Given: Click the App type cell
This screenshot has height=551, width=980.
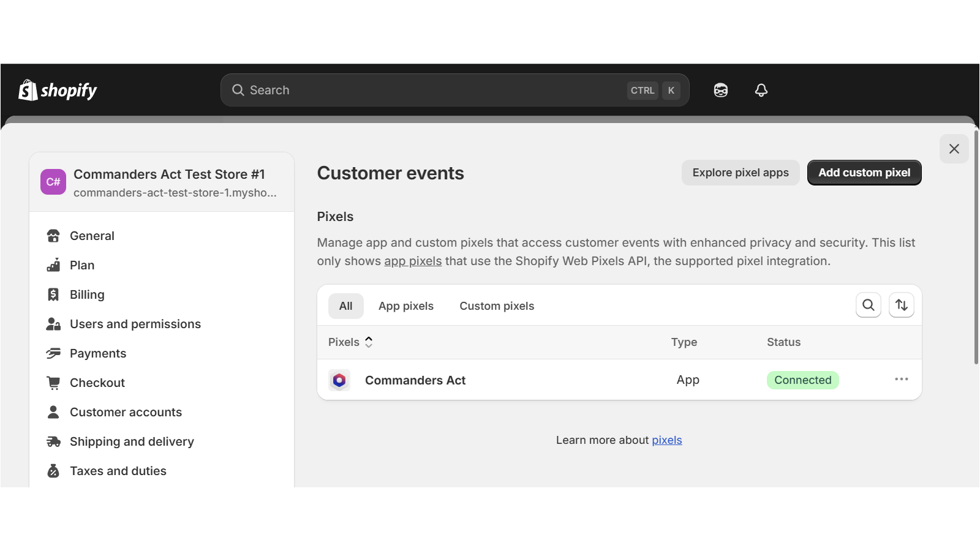Looking at the screenshot, I should pos(688,380).
